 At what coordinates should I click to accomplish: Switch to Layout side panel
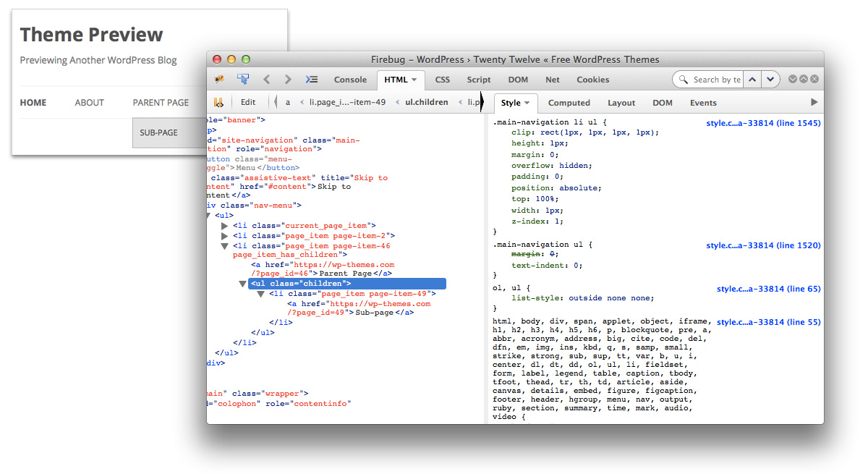coord(621,103)
